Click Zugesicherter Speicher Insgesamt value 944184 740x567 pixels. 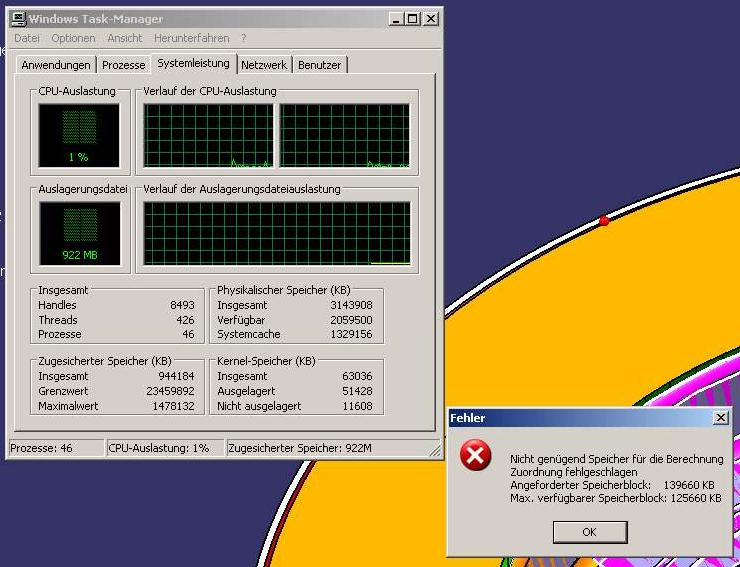tap(176, 376)
